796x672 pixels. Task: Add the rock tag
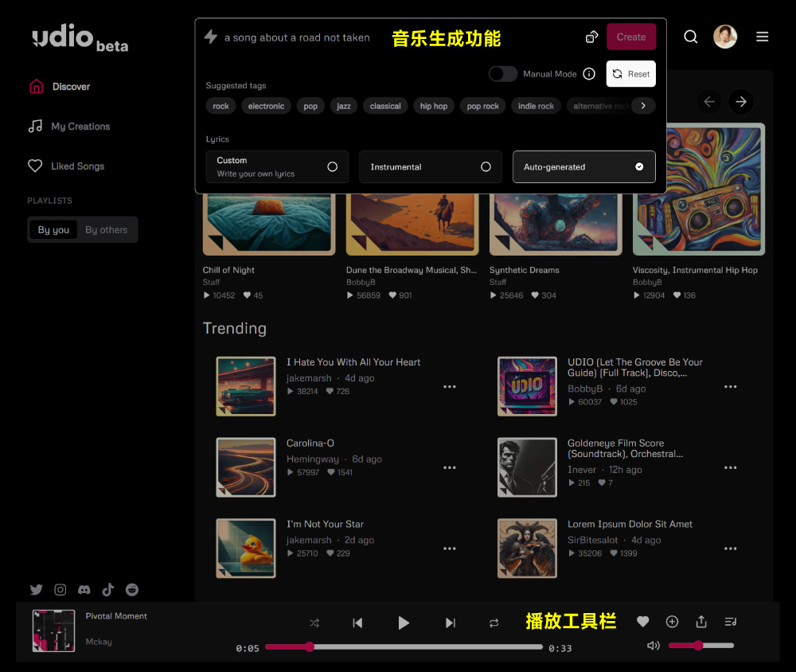coord(220,106)
